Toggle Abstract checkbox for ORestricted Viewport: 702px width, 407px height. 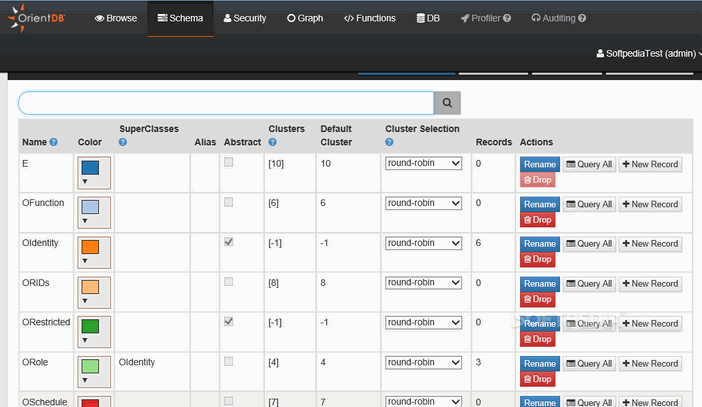(x=229, y=322)
